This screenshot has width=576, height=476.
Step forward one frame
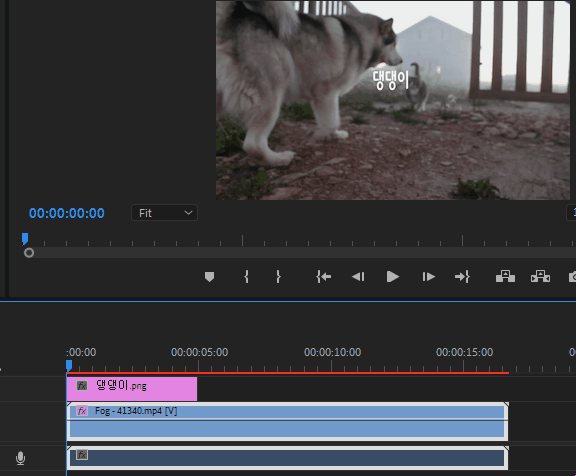tap(428, 277)
